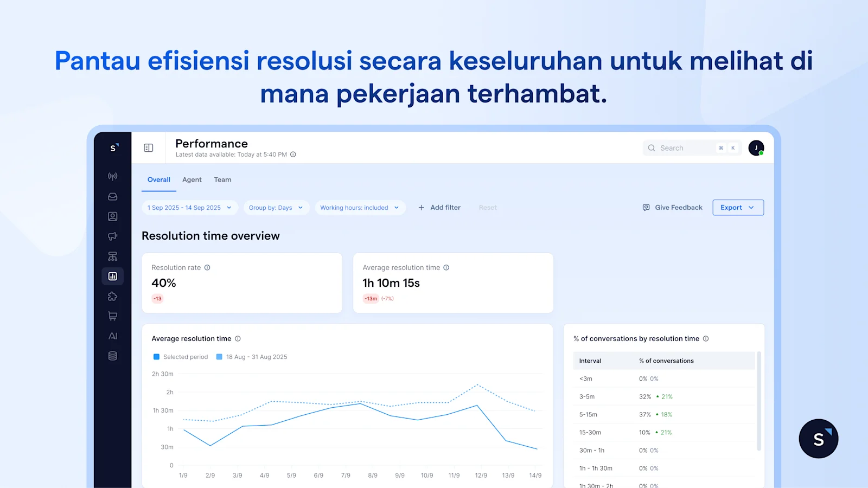This screenshot has height=488, width=868.
Task: Switch to the Agent tab
Action: click(x=192, y=179)
